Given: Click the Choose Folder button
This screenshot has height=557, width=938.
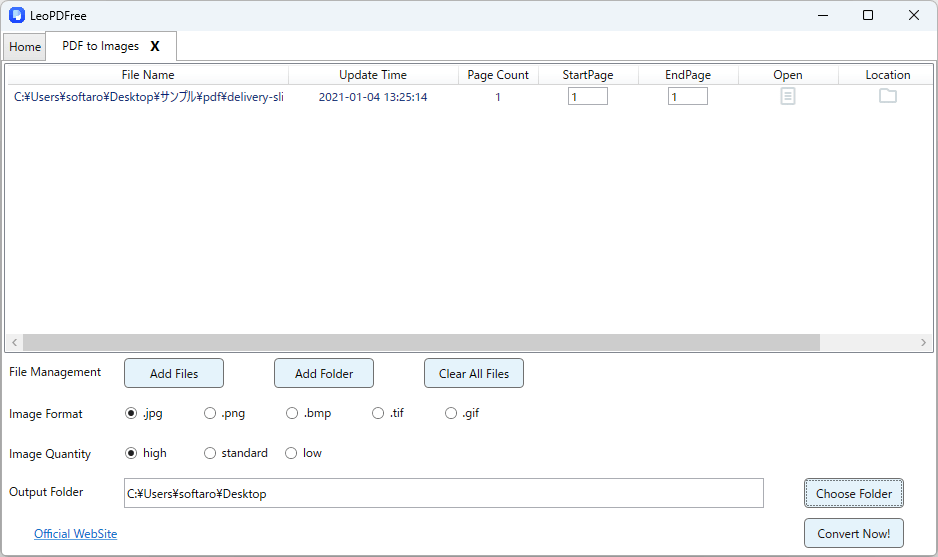Looking at the screenshot, I should [x=854, y=493].
